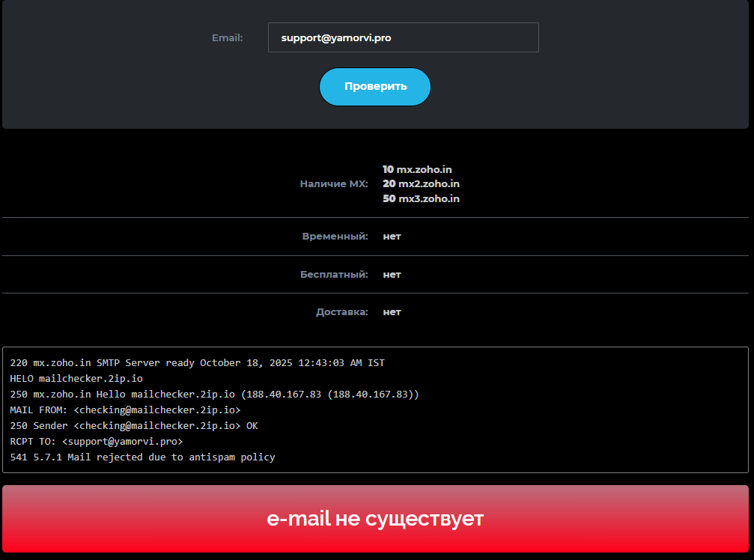Click the RCPT TO support@yamorvi.pro line
Screen dimensions: 754x560
(x=97, y=441)
